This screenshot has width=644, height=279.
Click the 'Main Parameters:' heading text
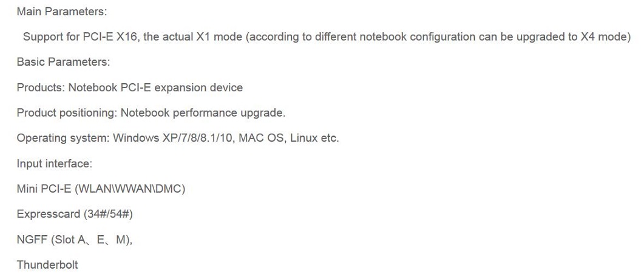[x=61, y=12]
